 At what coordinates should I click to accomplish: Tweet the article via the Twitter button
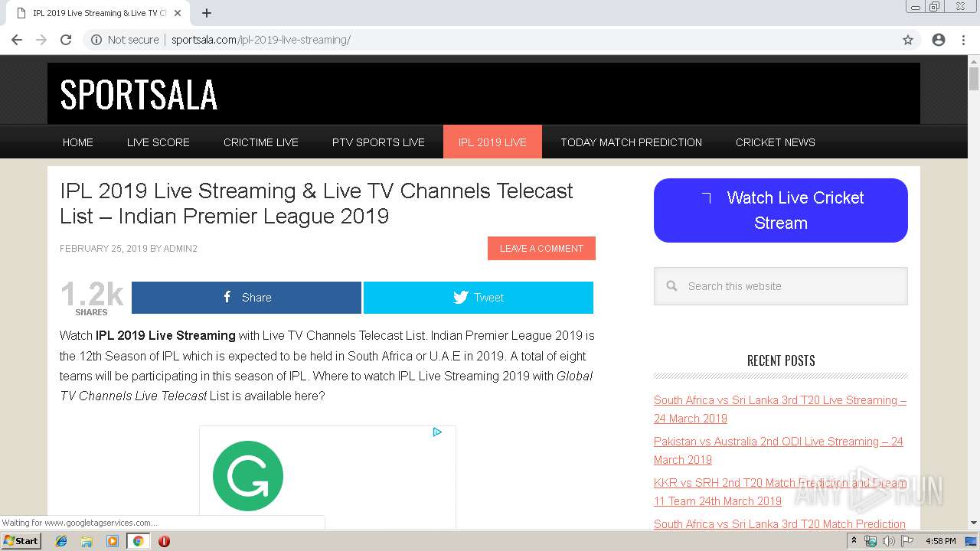[x=479, y=298]
